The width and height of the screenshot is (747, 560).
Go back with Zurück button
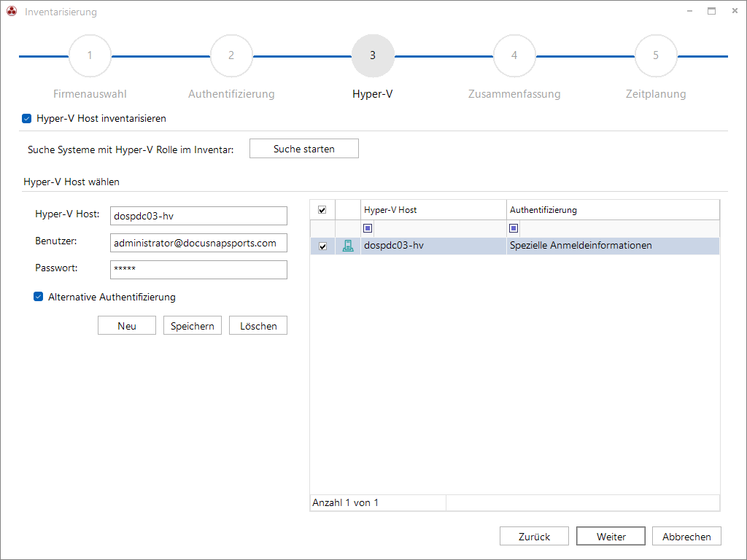(534, 536)
